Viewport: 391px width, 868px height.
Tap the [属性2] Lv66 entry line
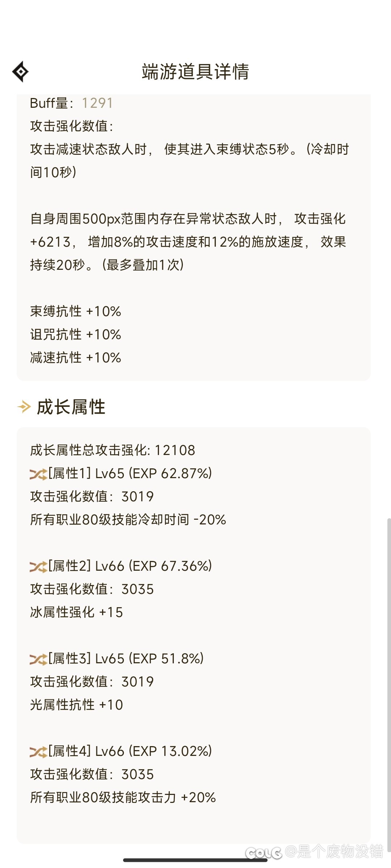(x=121, y=566)
